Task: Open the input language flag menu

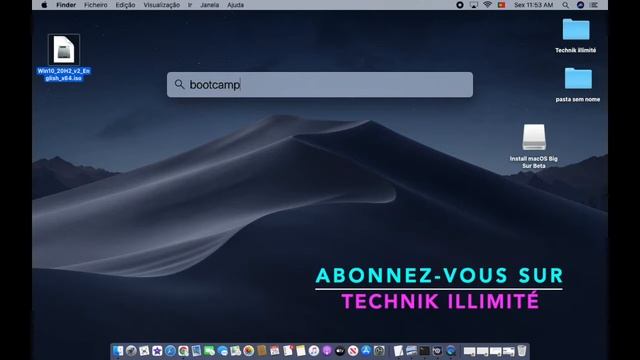Action: (x=501, y=5)
